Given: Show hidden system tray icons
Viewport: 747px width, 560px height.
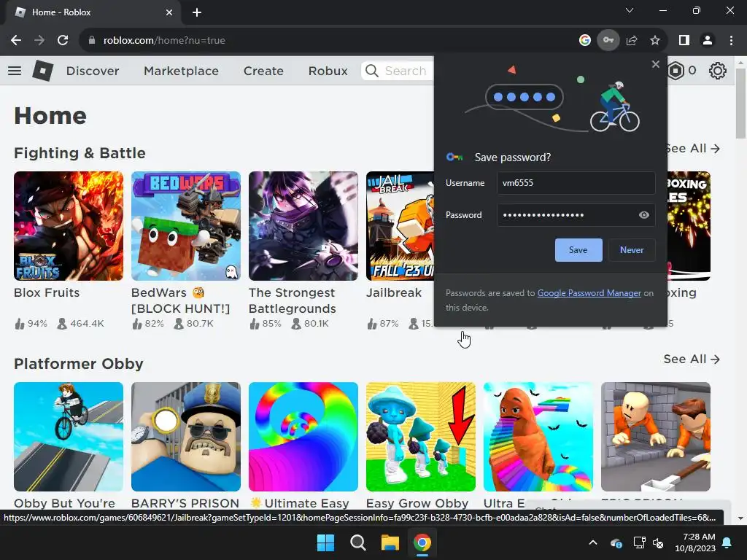Looking at the screenshot, I should (592, 542).
